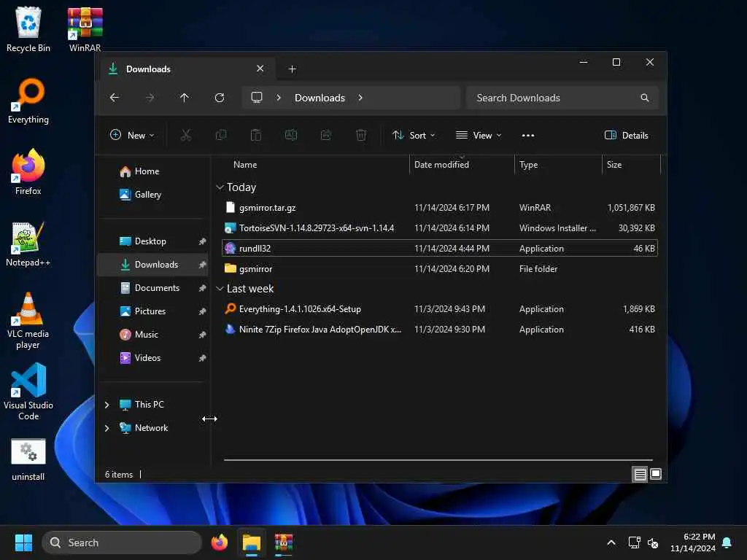Close the Downloads tab

260,69
